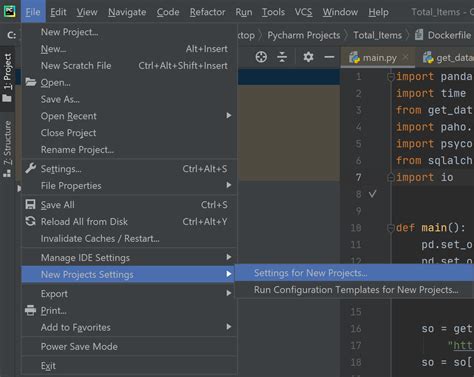Collapse def main() fold marker at line 10
Screen dimensions: 474x377
[391, 228]
